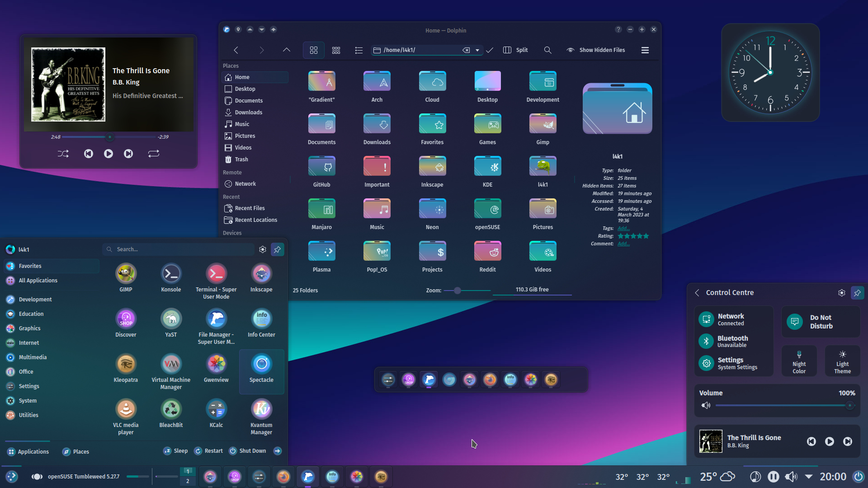Screen dimensions: 868x488
Task: Switch to All Applications category
Action: click(x=37, y=280)
